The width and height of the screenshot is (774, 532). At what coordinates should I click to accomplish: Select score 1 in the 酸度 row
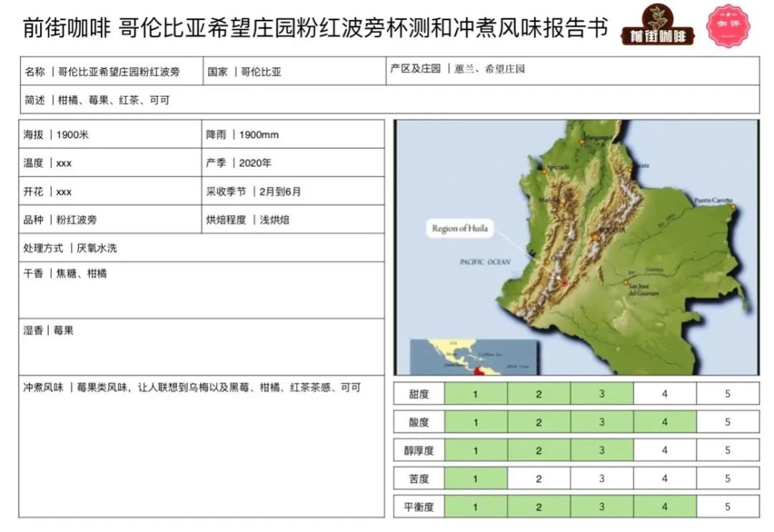click(476, 422)
